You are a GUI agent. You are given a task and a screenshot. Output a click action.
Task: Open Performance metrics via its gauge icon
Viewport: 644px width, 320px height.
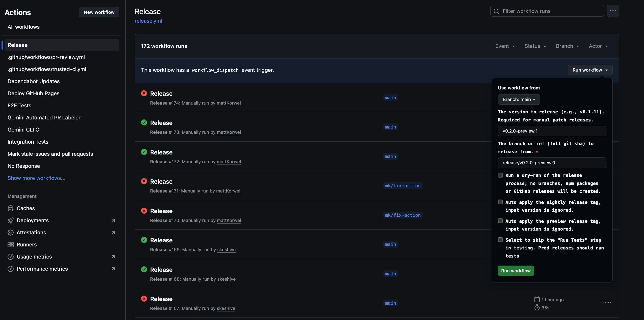pos(11,269)
